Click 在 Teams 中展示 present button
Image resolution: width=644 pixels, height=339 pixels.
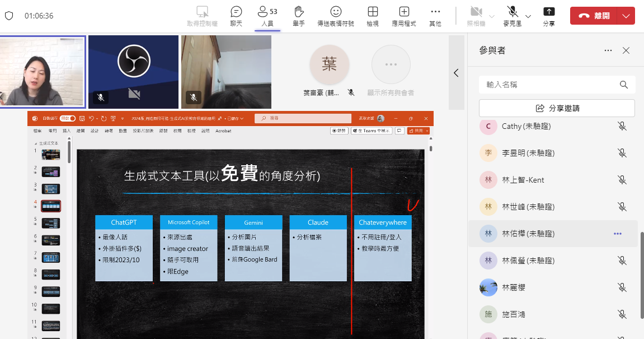click(372, 131)
